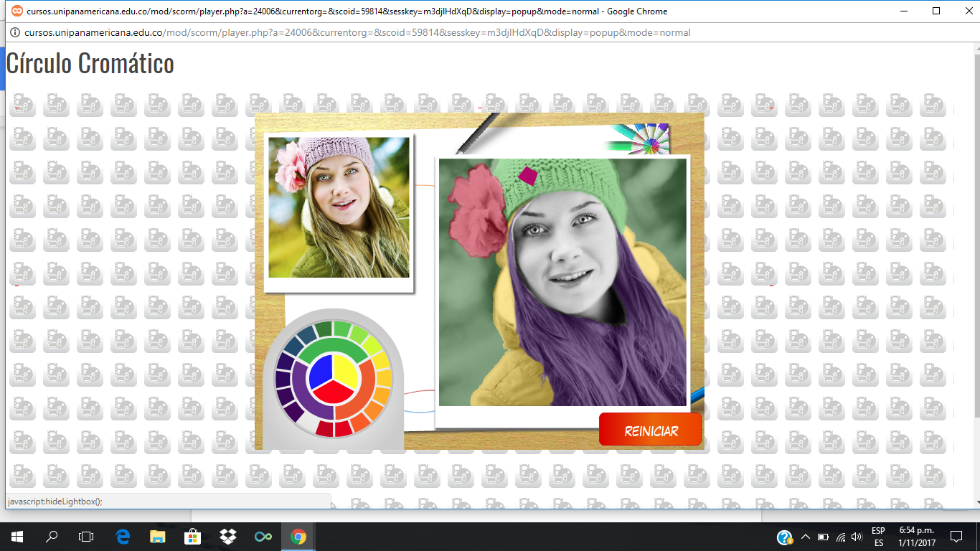Click the REINICIAR button

tap(650, 430)
